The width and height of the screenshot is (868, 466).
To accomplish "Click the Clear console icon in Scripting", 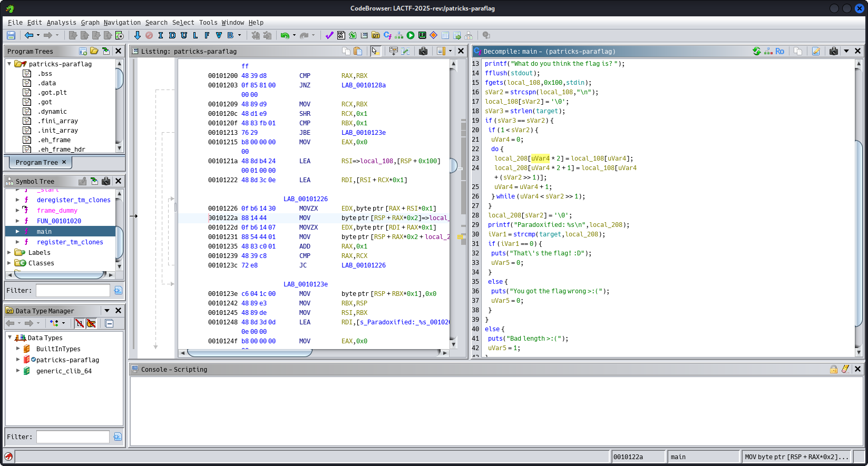I will pos(845,369).
